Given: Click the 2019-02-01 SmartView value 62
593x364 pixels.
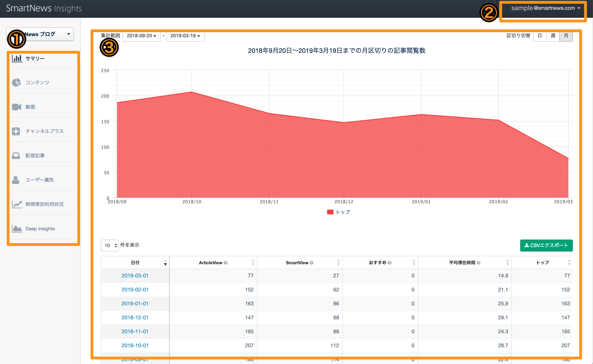Looking at the screenshot, I should [x=336, y=290].
